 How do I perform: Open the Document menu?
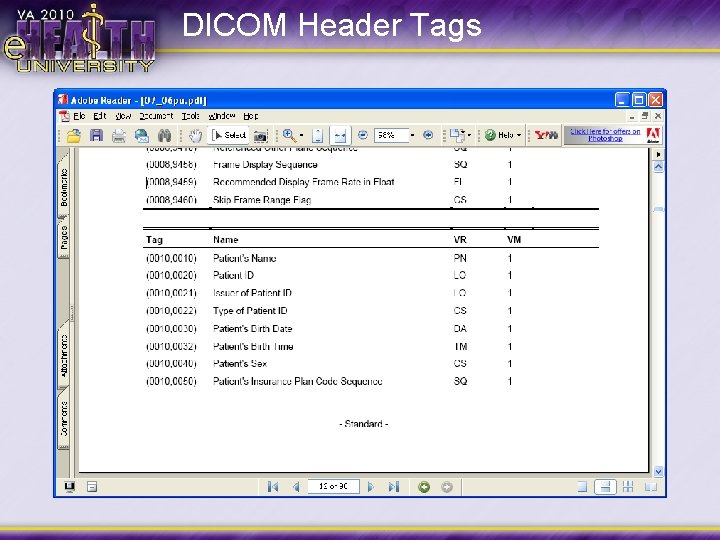pyautogui.click(x=156, y=116)
